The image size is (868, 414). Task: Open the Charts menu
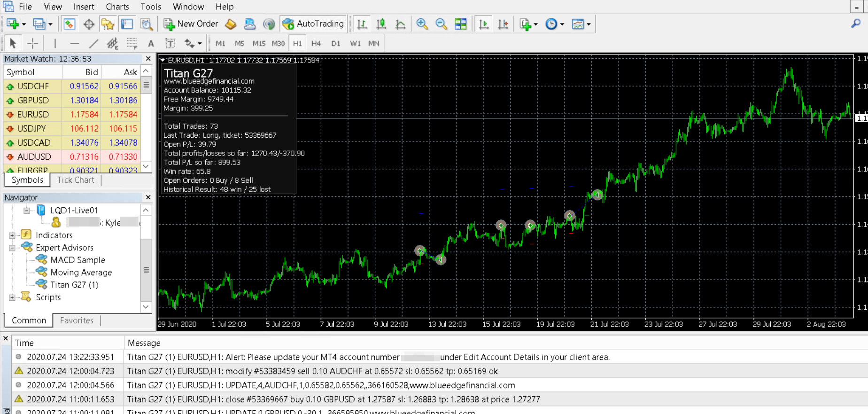pyautogui.click(x=117, y=7)
